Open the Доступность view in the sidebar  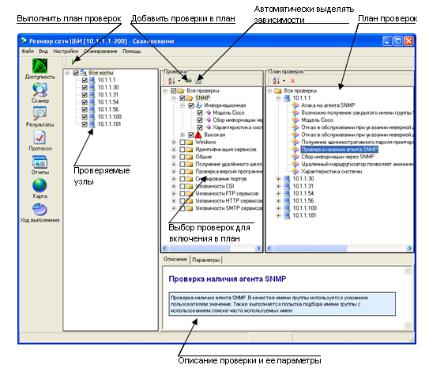[40, 66]
